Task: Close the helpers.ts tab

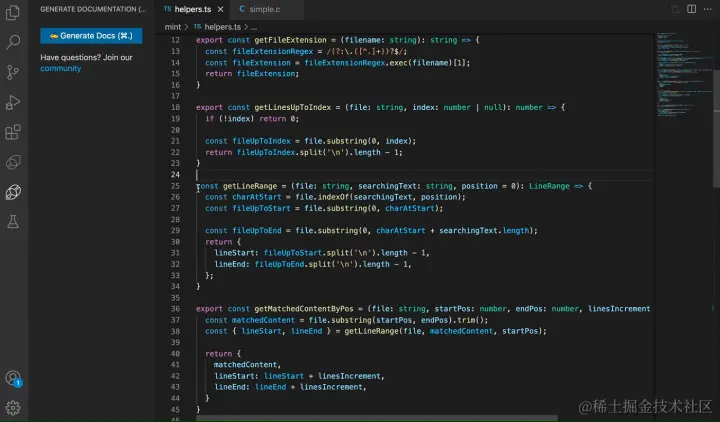Action: tap(220, 9)
